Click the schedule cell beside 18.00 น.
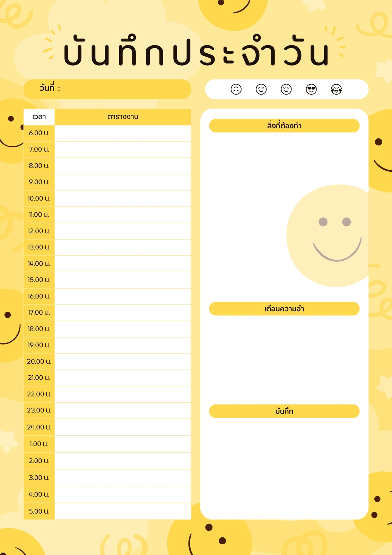Screen dimensions: 392x555 point(123,329)
